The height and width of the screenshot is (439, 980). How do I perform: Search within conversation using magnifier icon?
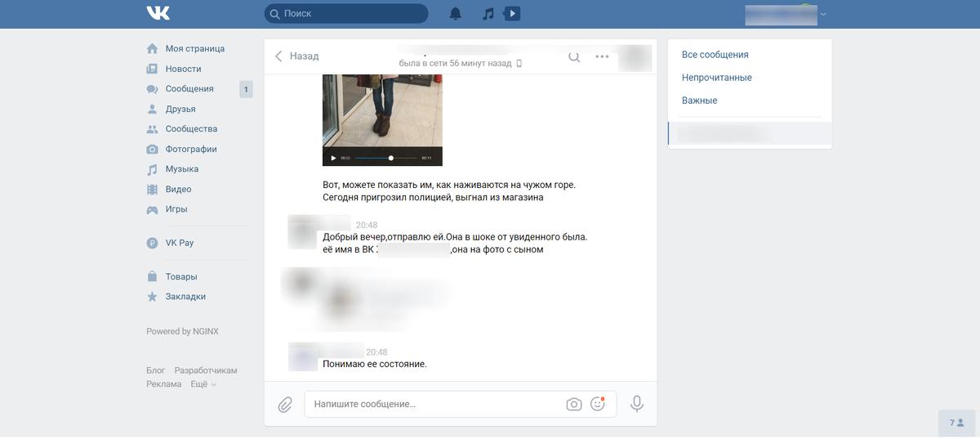tap(574, 56)
